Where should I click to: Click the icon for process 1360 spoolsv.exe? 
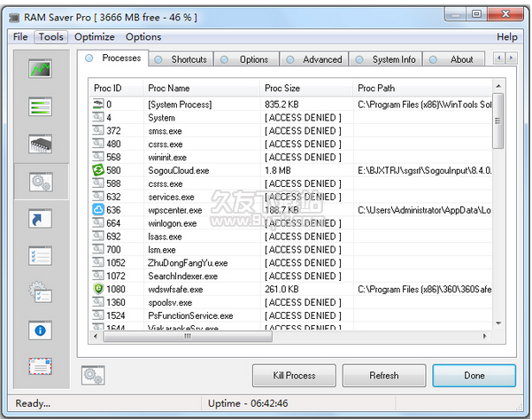pos(98,302)
